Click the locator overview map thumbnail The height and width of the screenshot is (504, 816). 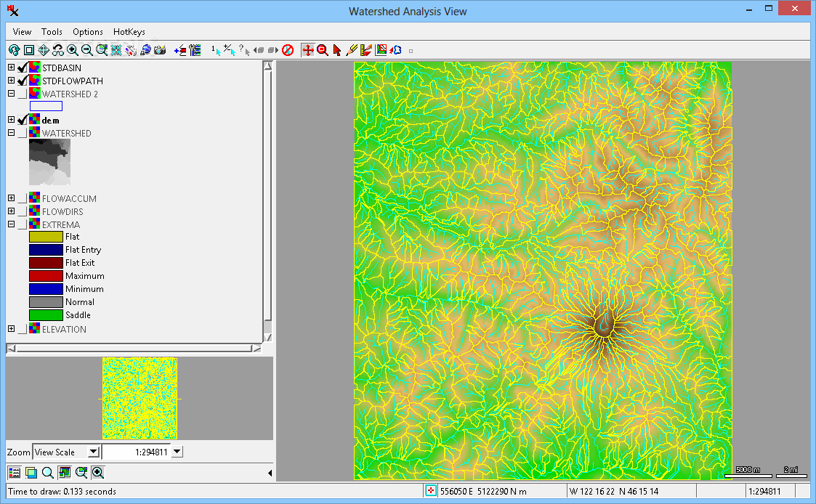pyautogui.click(x=140, y=399)
